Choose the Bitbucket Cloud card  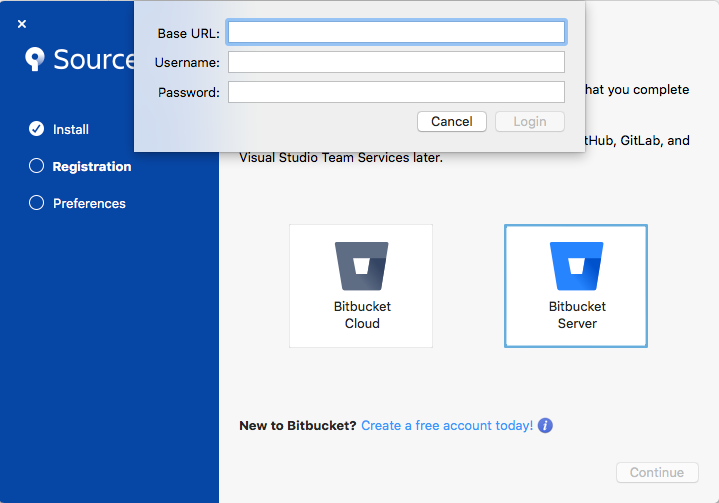pyautogui.click(x=361, y=286)
